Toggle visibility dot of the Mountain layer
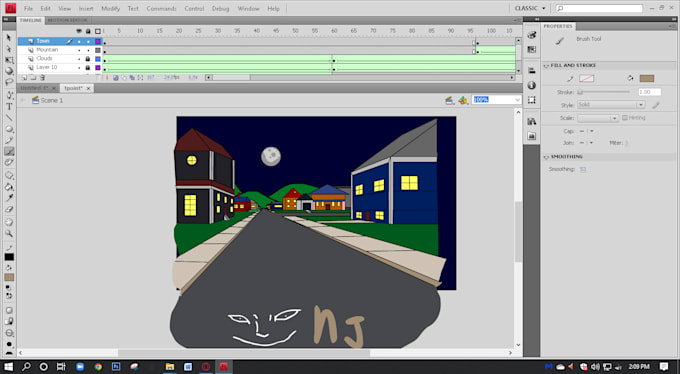The image size is (680, 374). tap(79, 50)
